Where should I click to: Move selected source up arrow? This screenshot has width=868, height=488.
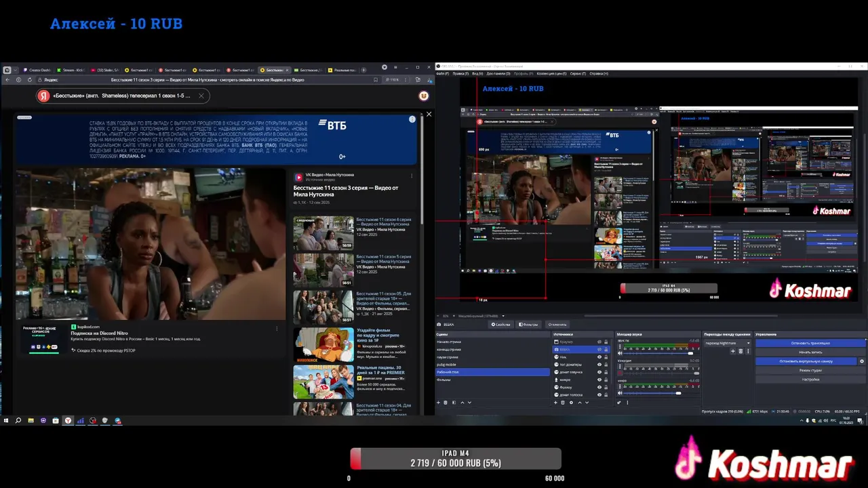580,403
